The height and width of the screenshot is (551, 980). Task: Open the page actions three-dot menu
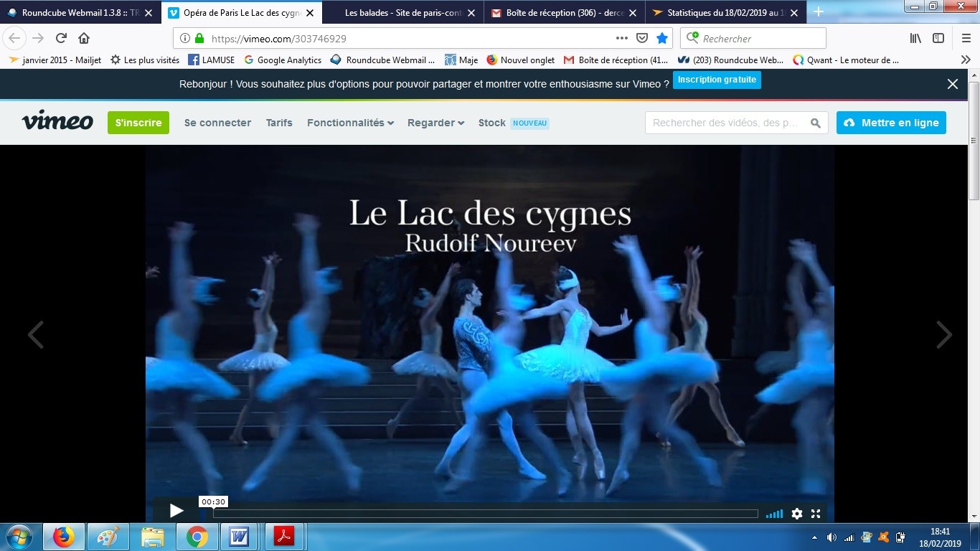(x=622, y=38)
